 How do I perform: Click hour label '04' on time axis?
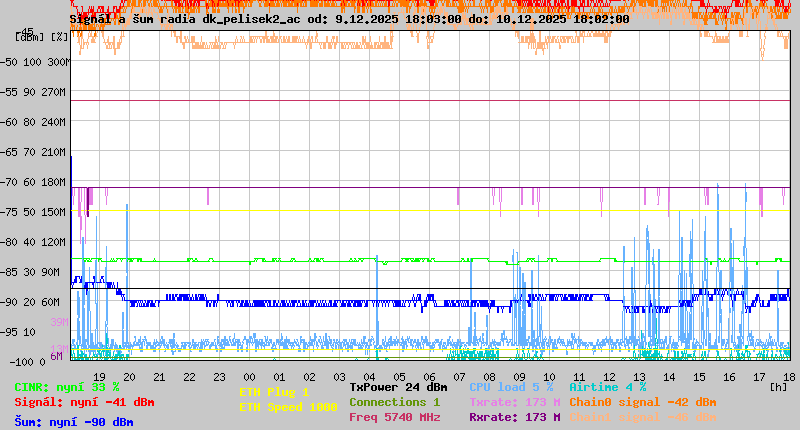369,377
